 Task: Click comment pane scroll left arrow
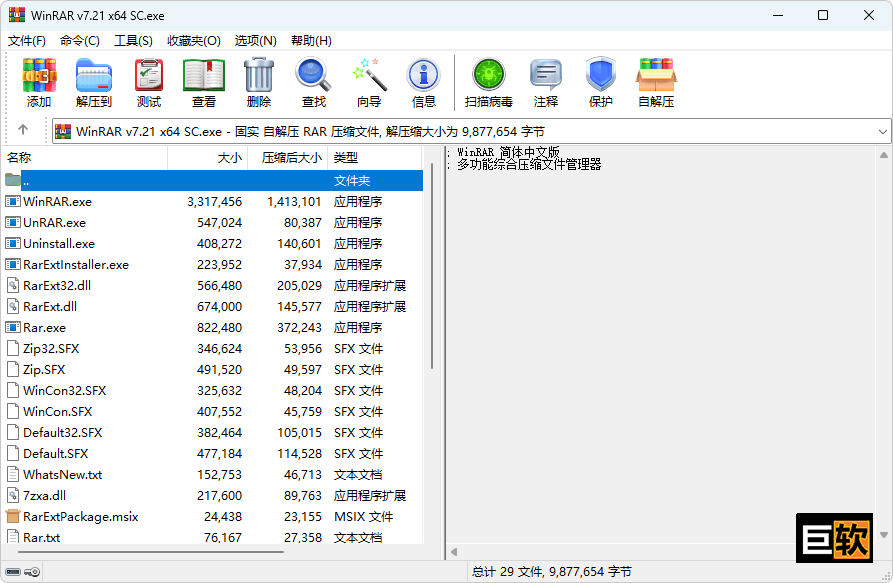click(454, 552)
